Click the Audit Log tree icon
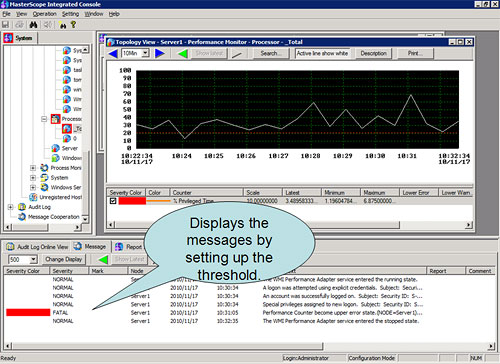Viewport: 500px width, 364px height. (22, 207)
